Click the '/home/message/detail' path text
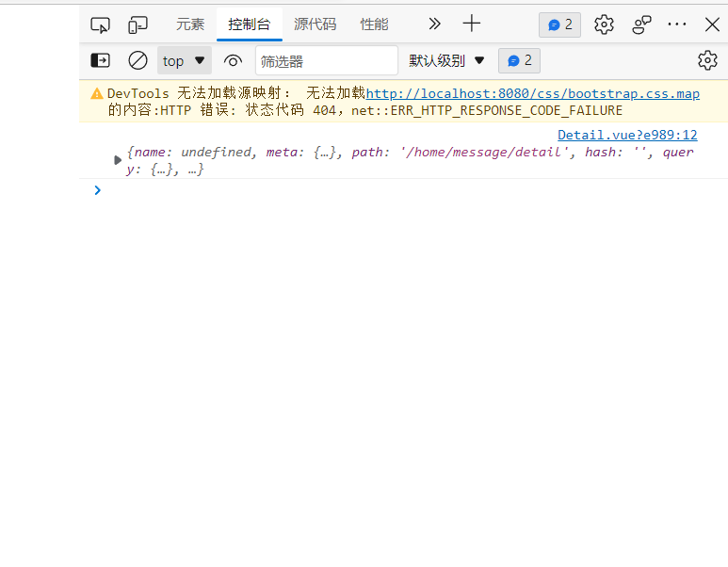Image resolution: width=728 pixels, height=567 pixels. tap(485, 152)
